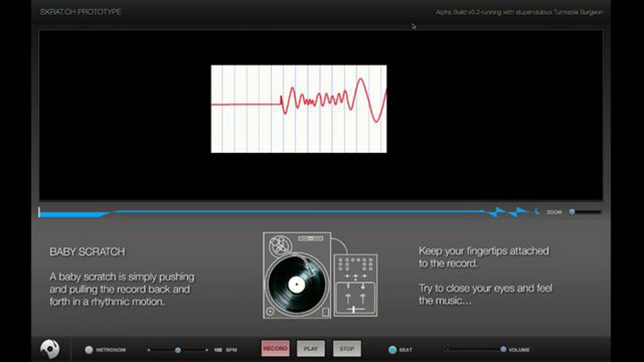Enable the Metronom toggle
The height and width of the screenshot is (362, 644).
coord(89,350)
